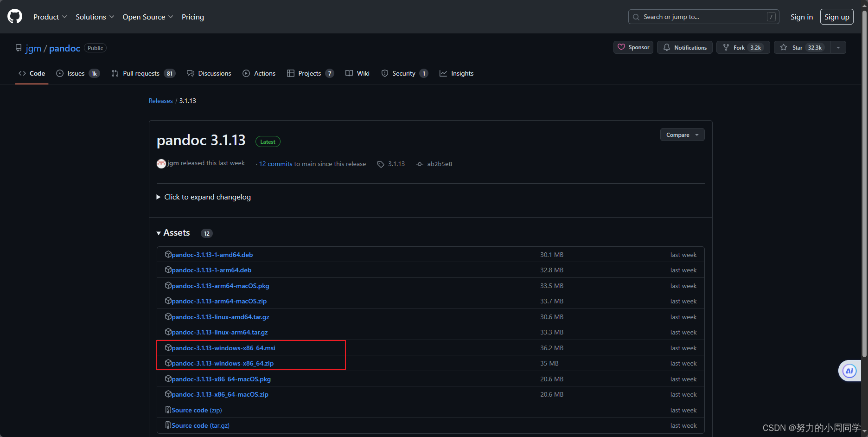
Task: Switch to the Projects tab
Action: point(310,73)
